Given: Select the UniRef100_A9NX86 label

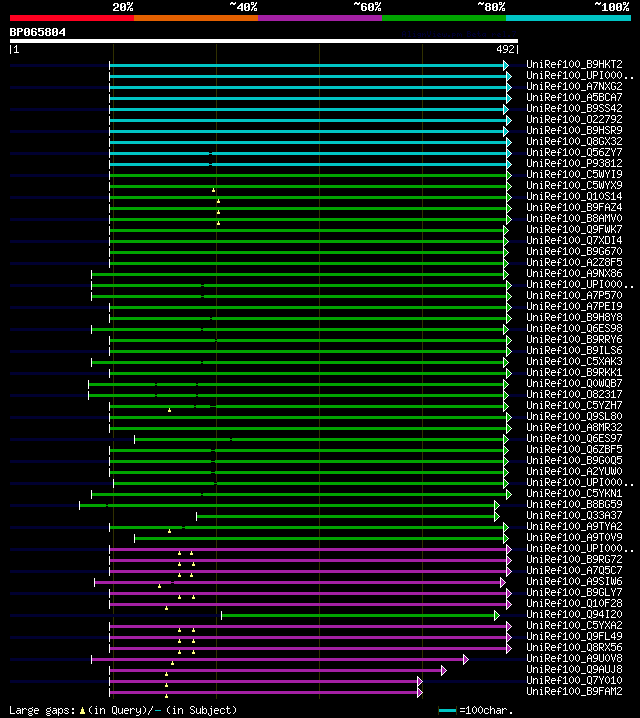Looking at the screenshot, I should point(574,273).
